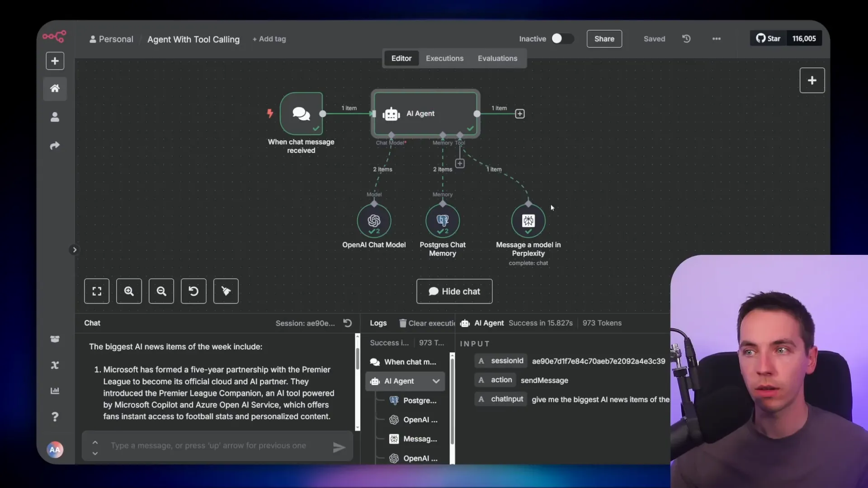Select the Postgres Chat Memory node
This screenshot has width=868, height=488.
pyautogui.click(x=443, y=221)
